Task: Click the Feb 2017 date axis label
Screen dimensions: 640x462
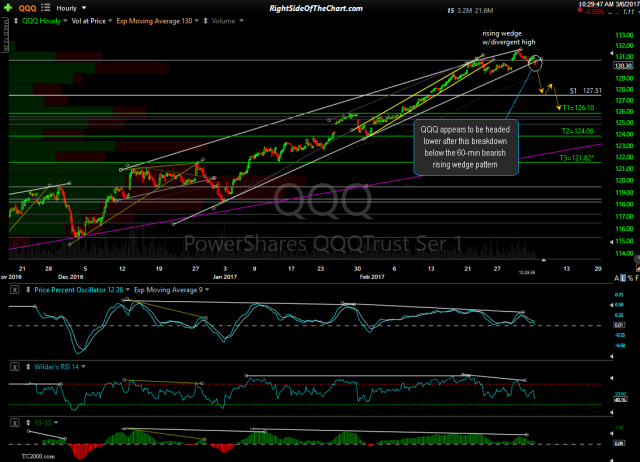Action: pos(372,277)
